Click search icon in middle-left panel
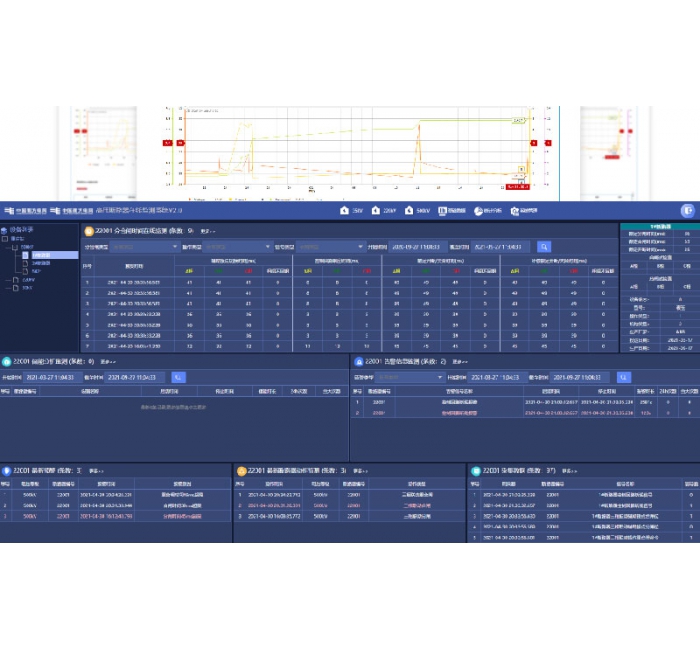700x650 pixels. point(178,377)
